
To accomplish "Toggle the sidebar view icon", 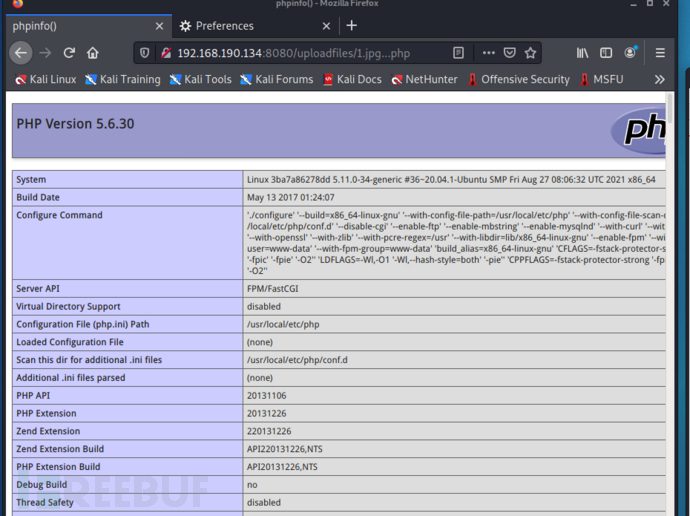I will tap(606, 53).
